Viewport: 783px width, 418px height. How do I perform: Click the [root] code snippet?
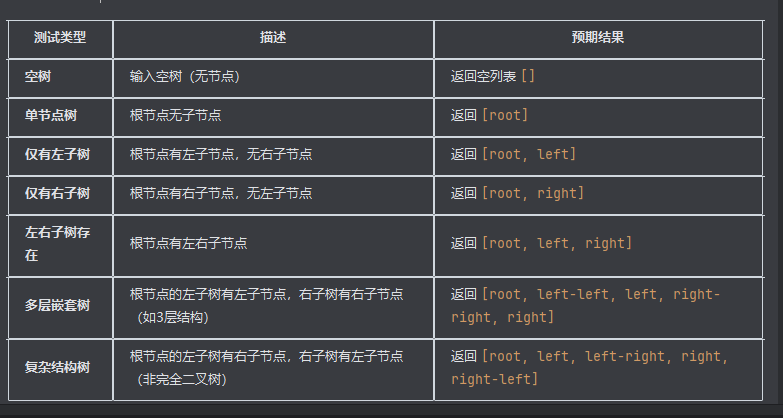click(x=505, y=115)
